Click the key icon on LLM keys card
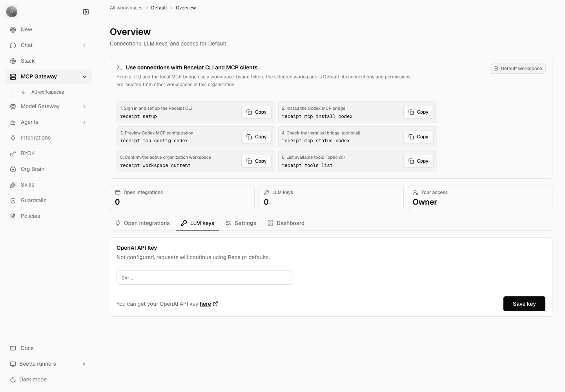 (266, 192)
